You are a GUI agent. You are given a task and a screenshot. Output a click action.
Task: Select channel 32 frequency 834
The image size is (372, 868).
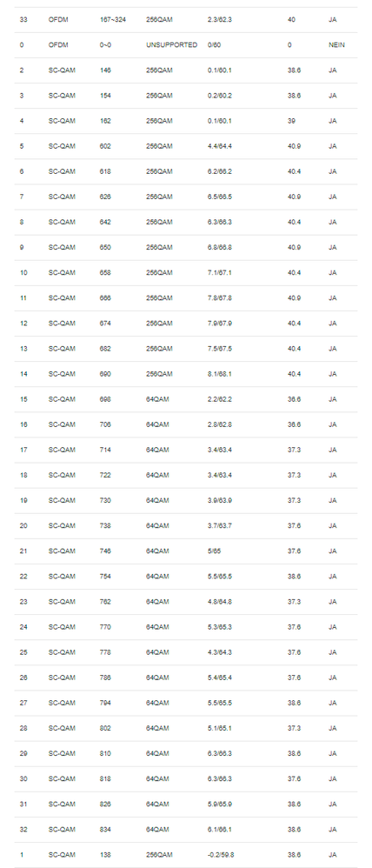point(105,830)
